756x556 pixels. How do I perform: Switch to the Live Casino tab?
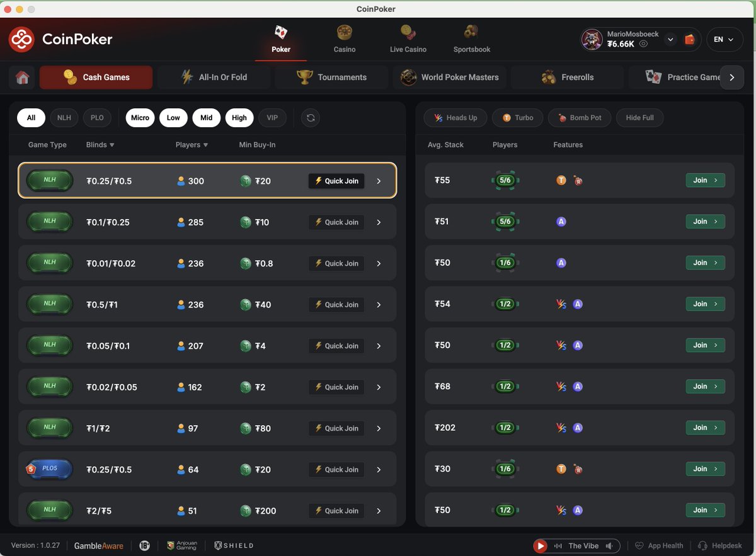click(408, 40)
